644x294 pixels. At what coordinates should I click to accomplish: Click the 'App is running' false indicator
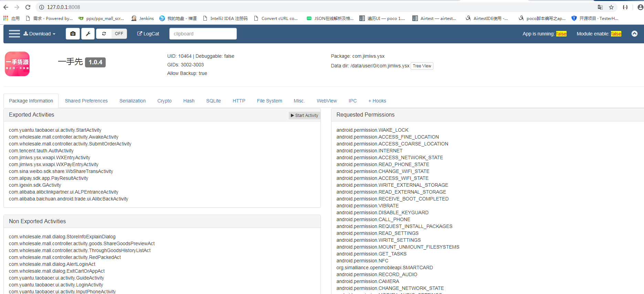click(561, 34)
